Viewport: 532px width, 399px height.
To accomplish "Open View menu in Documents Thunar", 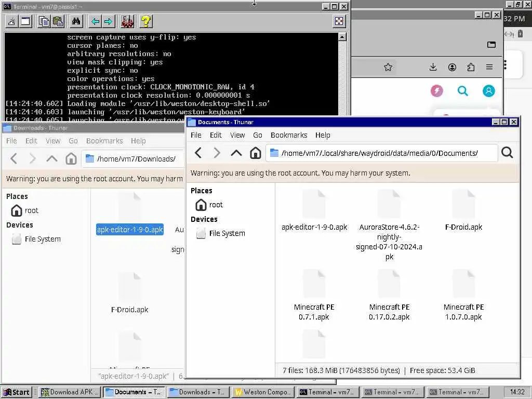I will tap(237, 135).
